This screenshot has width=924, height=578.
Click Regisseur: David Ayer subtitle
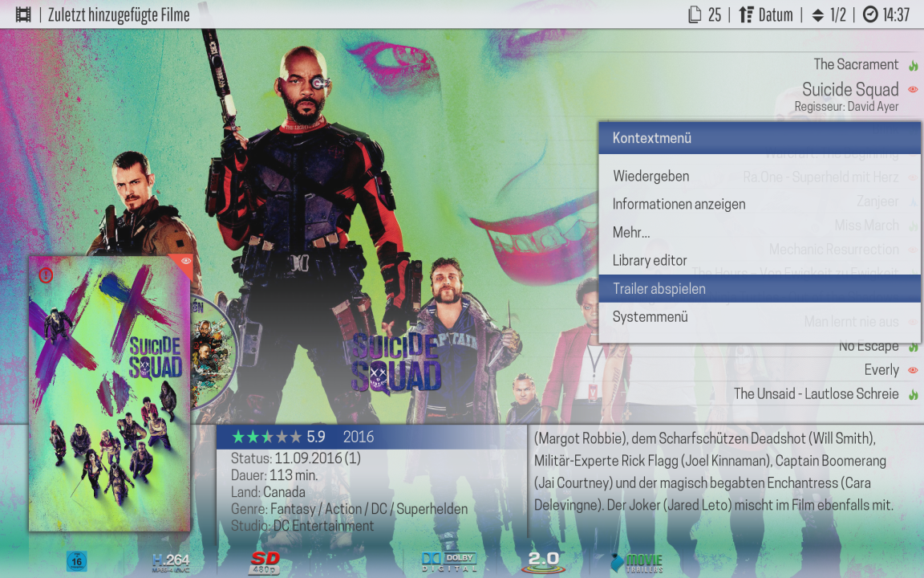pyautogui.click(x=846, y=107)
